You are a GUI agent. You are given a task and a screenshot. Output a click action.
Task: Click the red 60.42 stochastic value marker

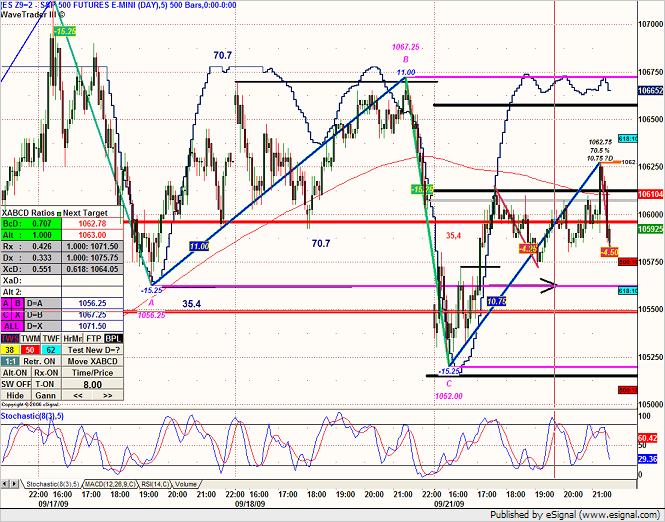647,438
